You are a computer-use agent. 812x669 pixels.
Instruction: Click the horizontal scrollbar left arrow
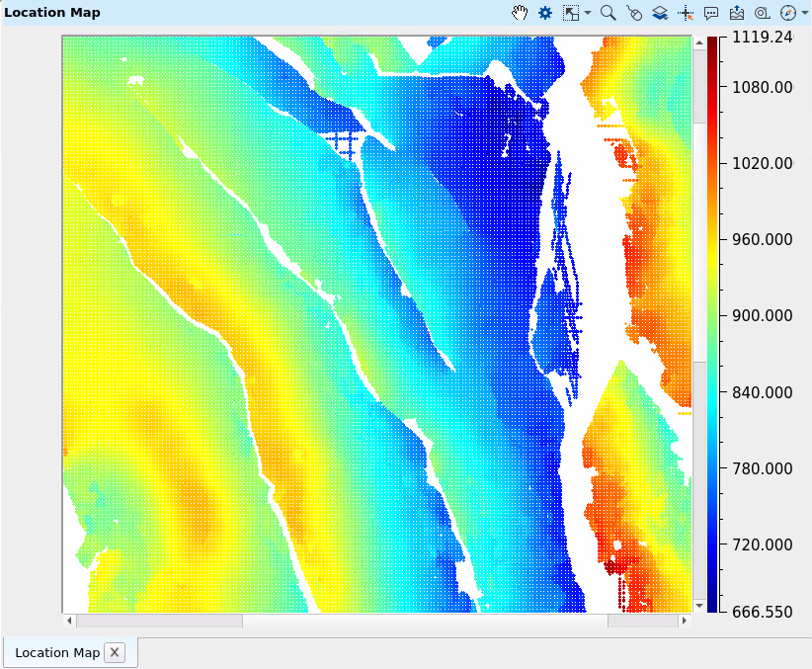pos(69,621)
